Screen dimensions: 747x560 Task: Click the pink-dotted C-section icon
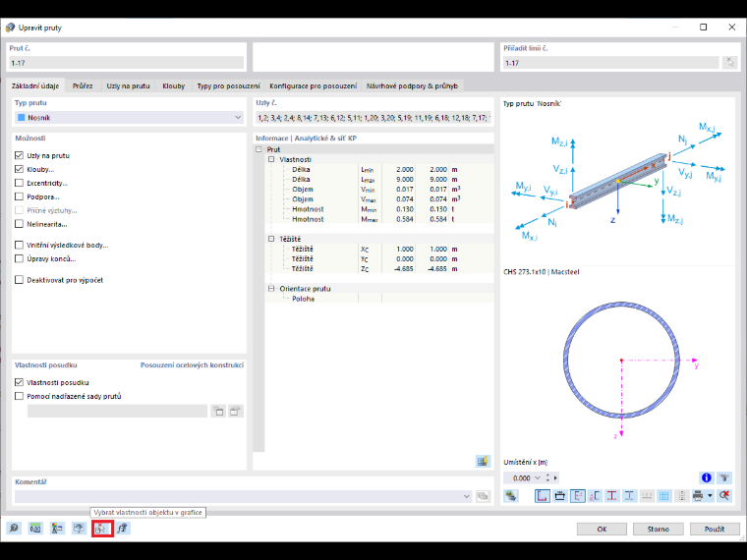(595, 496)
